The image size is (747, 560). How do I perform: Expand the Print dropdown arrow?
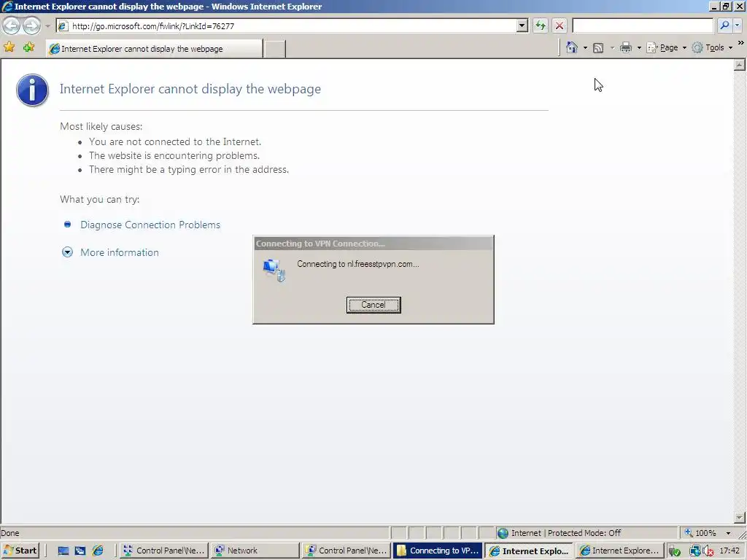[x=639, y=47]
